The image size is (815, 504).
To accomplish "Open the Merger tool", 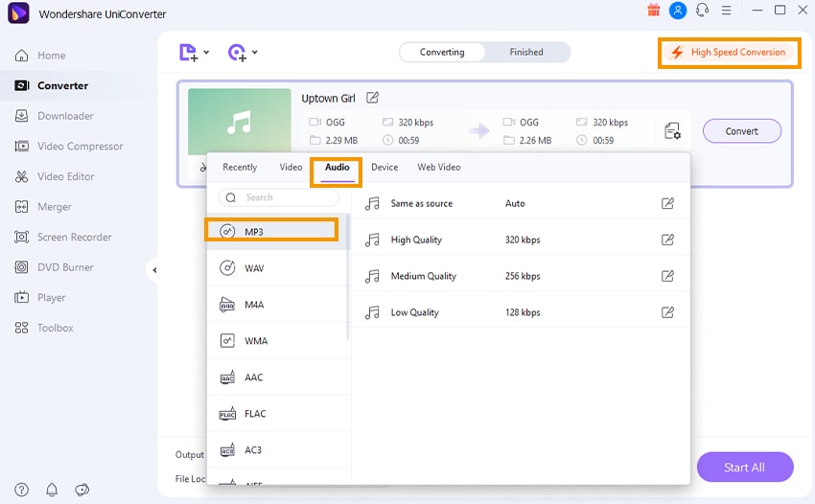I will (x=43, y=207).
